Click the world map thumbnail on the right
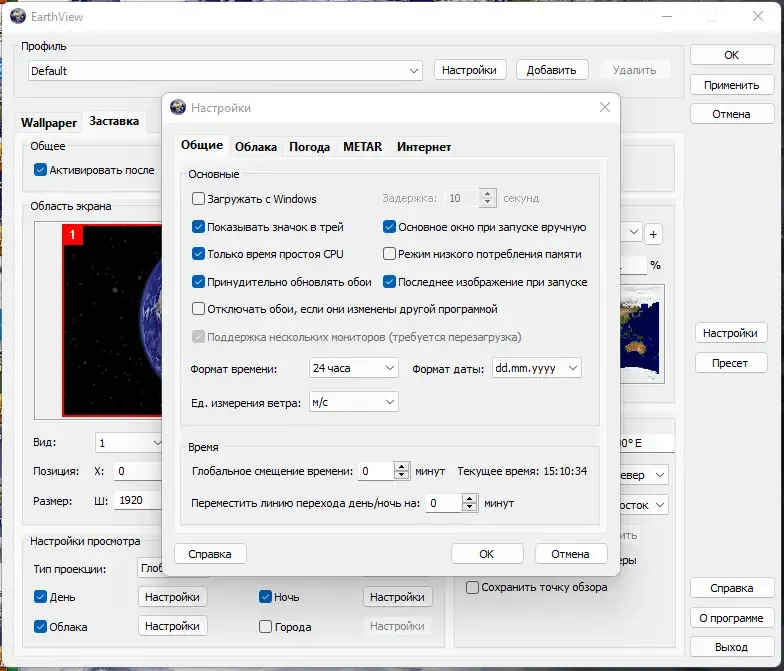Viewport: 784px width, 671px height. 642,334
